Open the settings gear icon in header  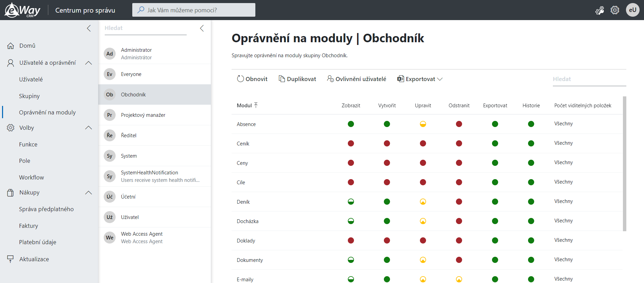pos(615,10)
